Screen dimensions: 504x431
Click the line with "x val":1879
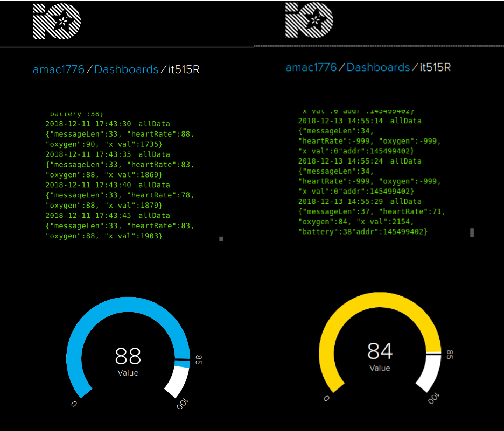(x=104, y=205)
